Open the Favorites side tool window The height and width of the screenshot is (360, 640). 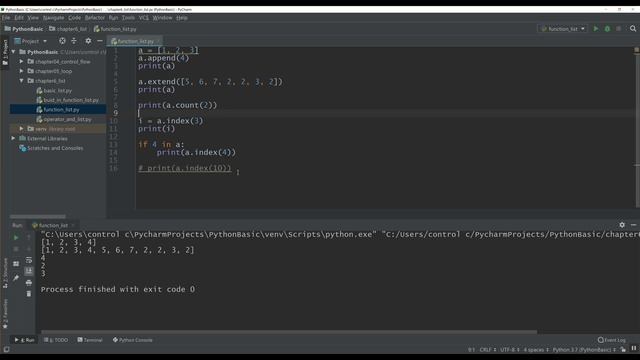[x=5, y=313]
